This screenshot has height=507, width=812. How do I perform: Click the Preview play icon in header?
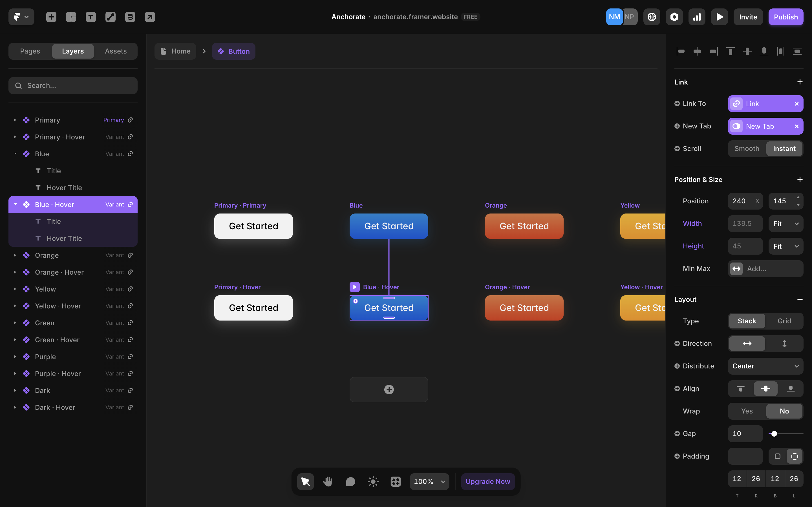click(719, 17)
